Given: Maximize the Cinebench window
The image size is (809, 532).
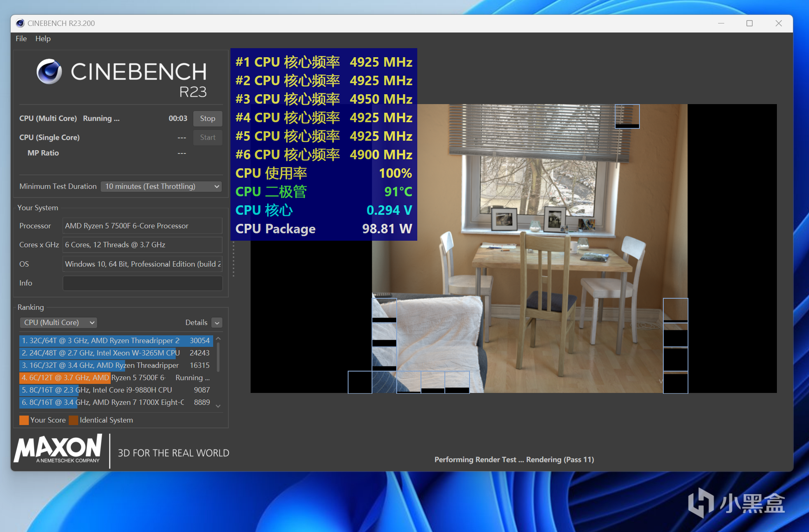Looking at the screenshot, I should click(x=749, y=23).
